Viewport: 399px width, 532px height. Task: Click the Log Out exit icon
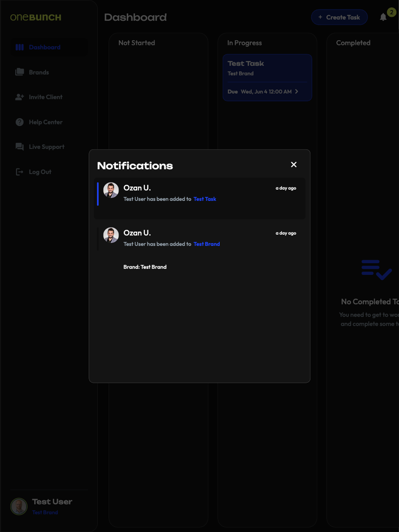pyautogui.click(x=19, y=172)
